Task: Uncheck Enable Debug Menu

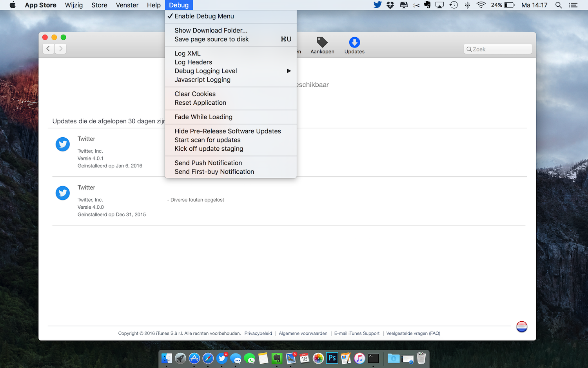Action: (x=231, y=16)
